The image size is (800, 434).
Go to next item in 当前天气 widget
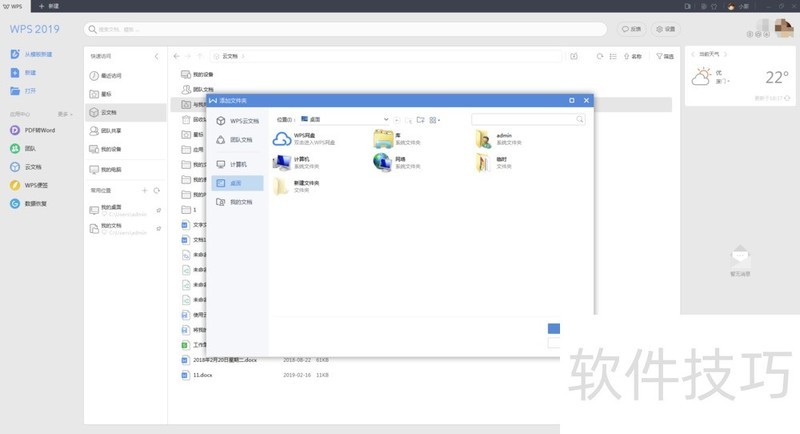pyautogui.click(x=726, y=54)
